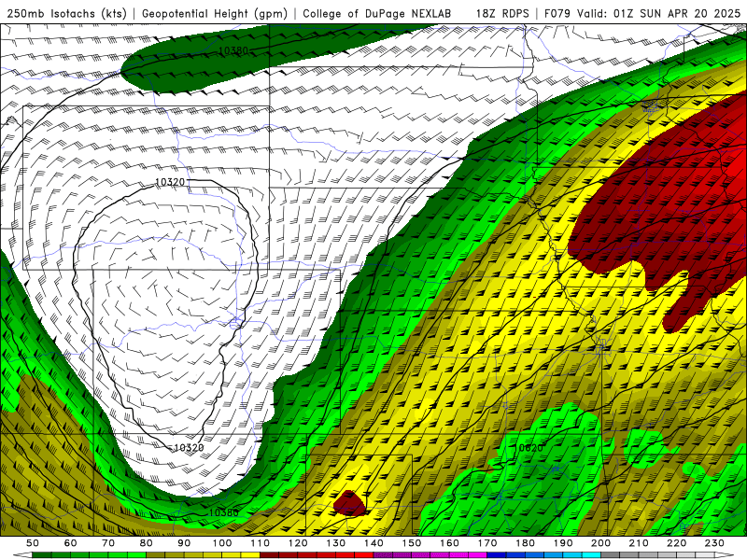Click the 180 value on the color scale
This screenshot has height=560, width=747.
click(525, 543)
